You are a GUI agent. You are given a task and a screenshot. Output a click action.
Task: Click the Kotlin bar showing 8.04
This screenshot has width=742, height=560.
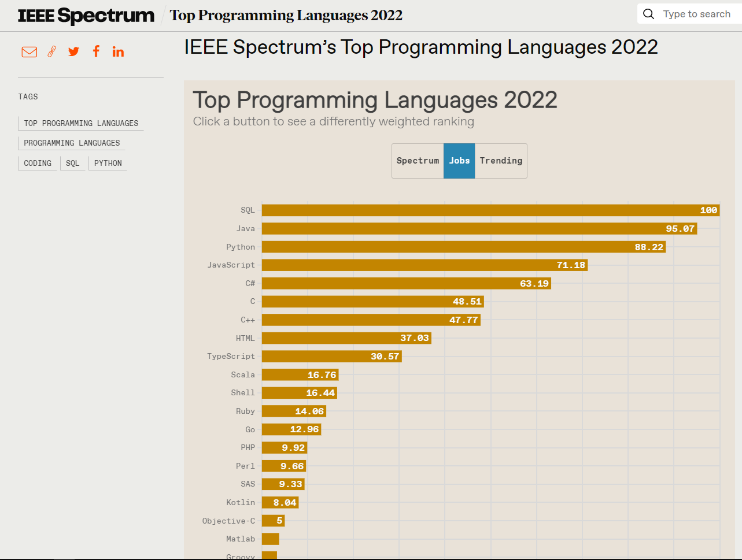280,502
